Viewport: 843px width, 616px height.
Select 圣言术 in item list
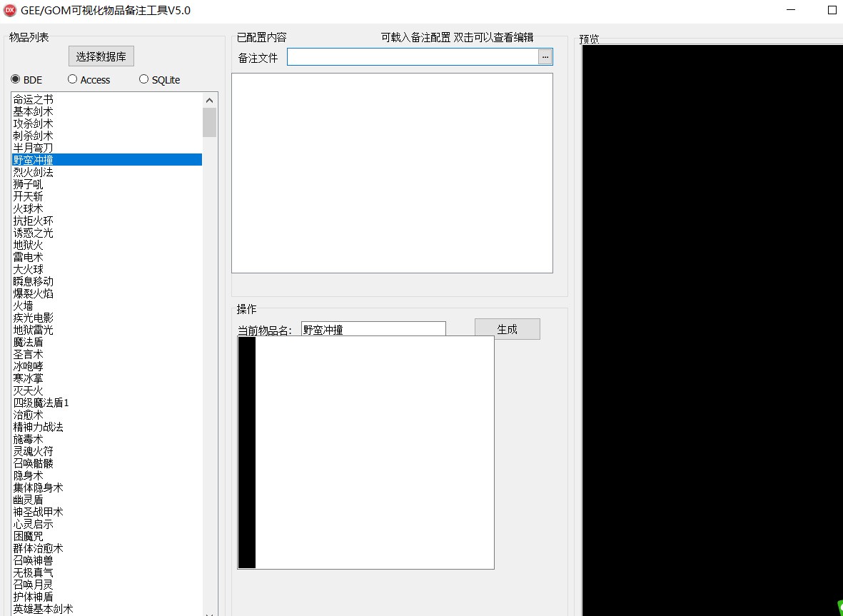coord(107,354)
